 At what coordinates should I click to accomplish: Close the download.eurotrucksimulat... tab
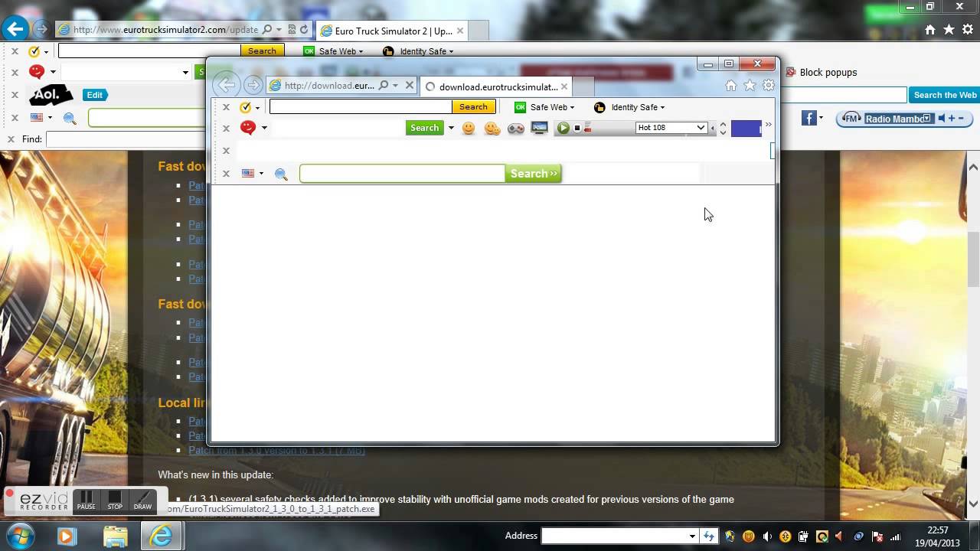point(564,86)
